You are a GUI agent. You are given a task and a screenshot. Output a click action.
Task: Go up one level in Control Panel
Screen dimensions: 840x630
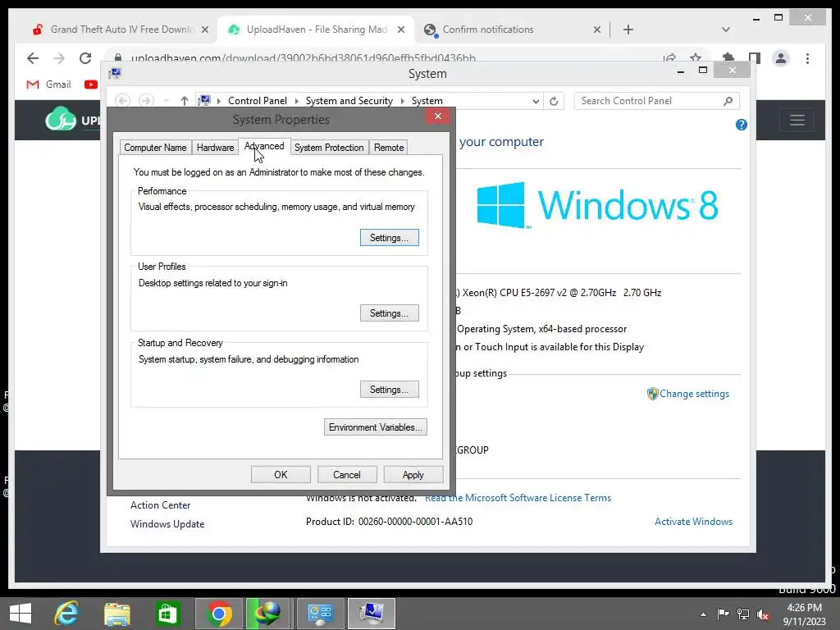(185, 101)
